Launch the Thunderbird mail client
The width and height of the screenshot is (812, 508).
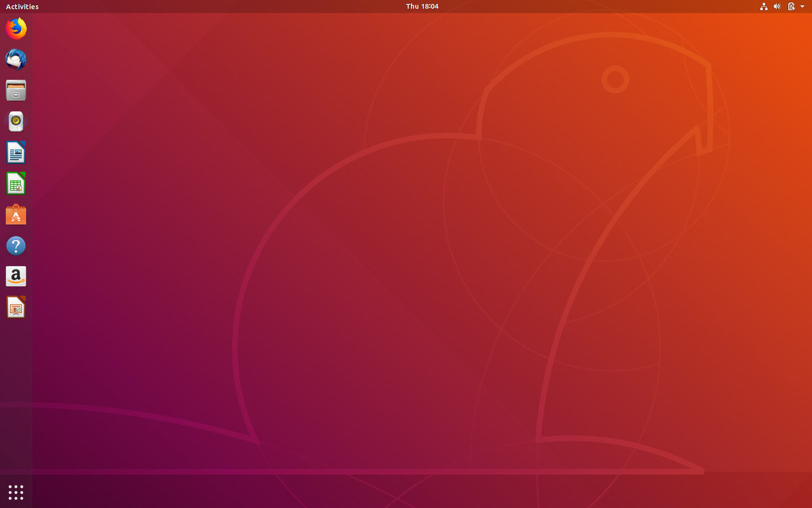pos(16,60)
